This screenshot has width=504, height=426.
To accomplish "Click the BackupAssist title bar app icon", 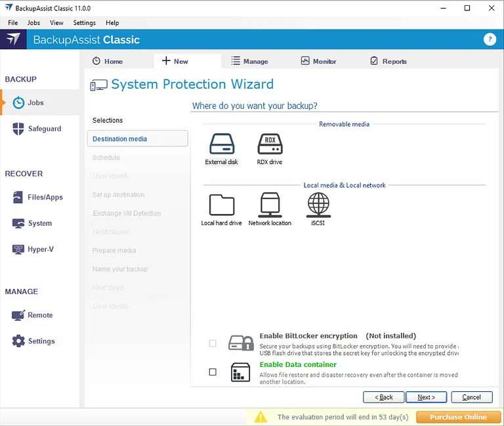I will point(9,8).
